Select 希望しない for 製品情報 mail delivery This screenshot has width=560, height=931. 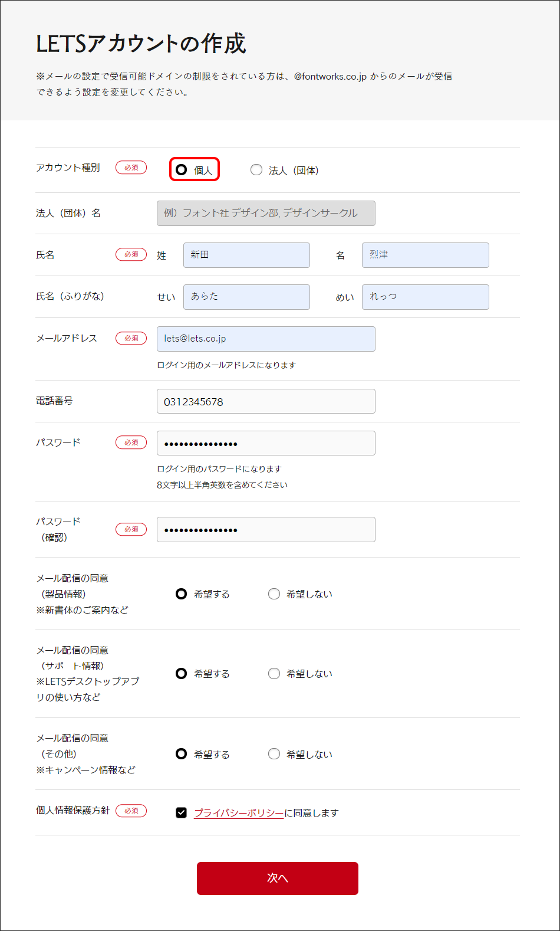pyautogui.click(x=274, y=594)
